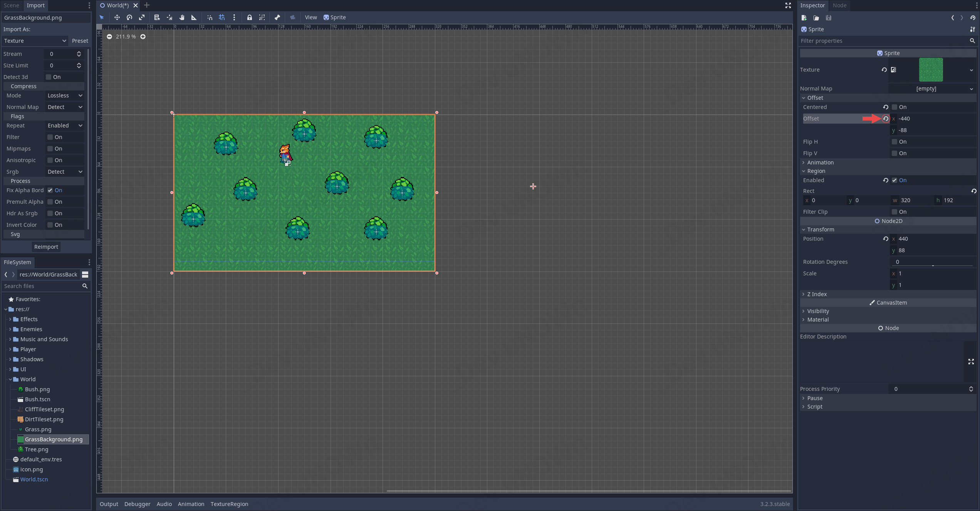Disable the Region Enabled checkbox
Image resolution: width=980 pixels, height=511 pixels.
click(894, 180)
